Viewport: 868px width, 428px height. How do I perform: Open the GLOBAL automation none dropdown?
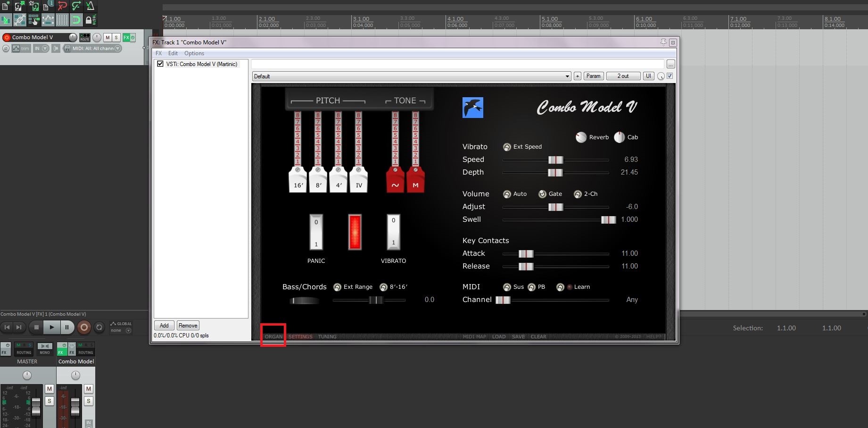[128, 330]
